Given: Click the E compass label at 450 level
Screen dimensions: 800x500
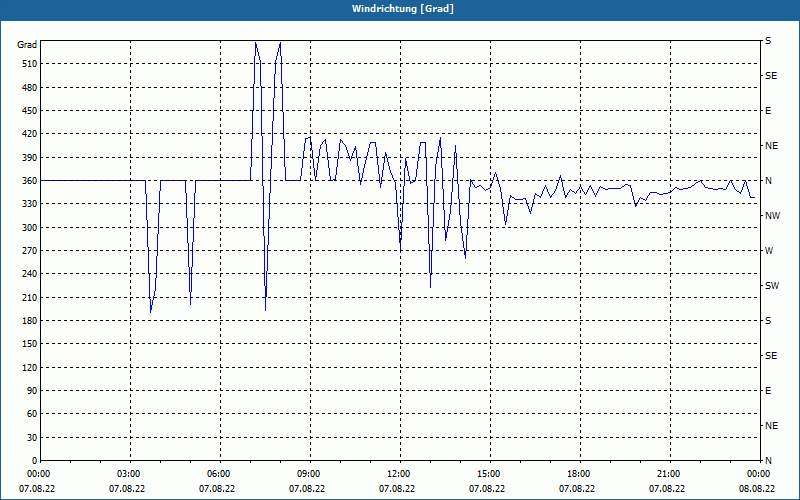Looking at the screenshot, I should coord(768,111).
